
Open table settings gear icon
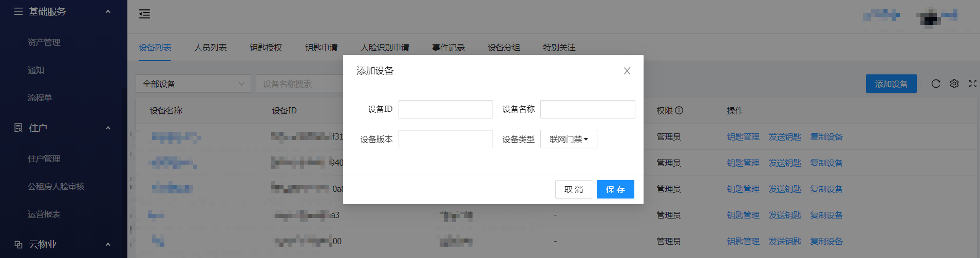tap(954, 84)
